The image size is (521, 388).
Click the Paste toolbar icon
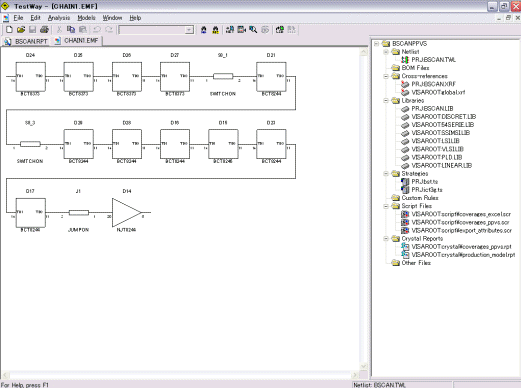click(x=83, y=30)
